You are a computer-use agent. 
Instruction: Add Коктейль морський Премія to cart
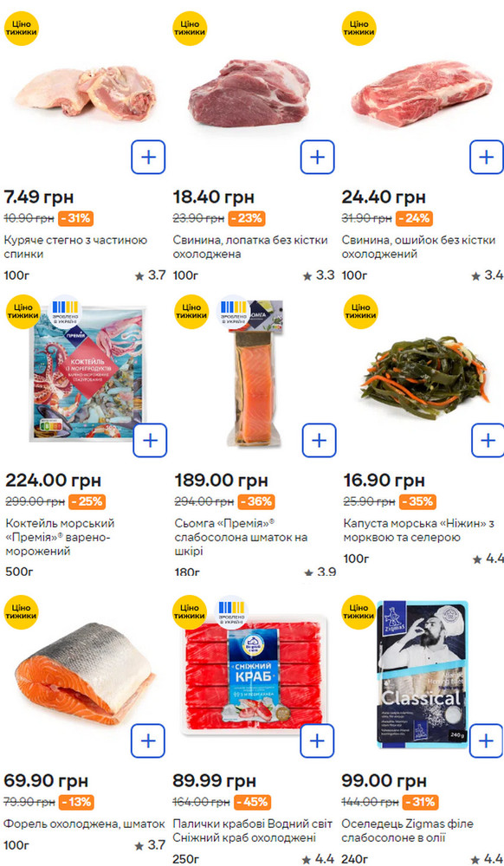150,440
